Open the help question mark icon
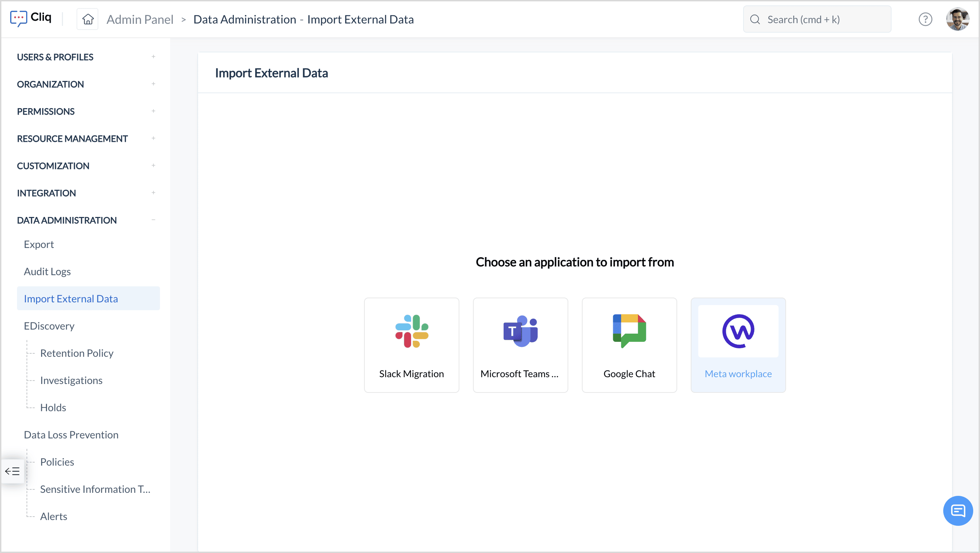980x553 pixels. click(x=925, y=19)
